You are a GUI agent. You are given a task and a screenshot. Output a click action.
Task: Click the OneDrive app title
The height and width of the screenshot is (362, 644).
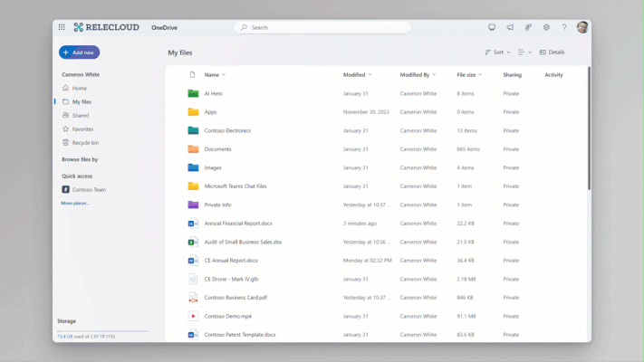coord(164,27)
